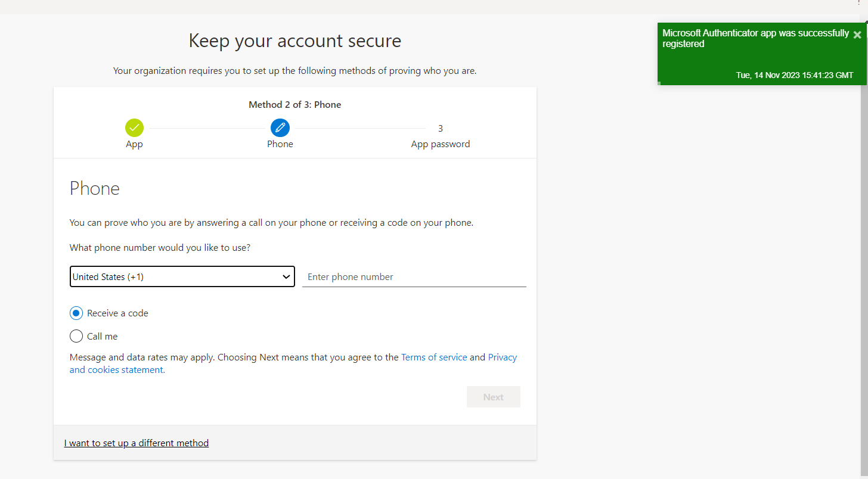
Task: Click the "Method 2 of 3: Phone" title
Action: coord(294,105)
